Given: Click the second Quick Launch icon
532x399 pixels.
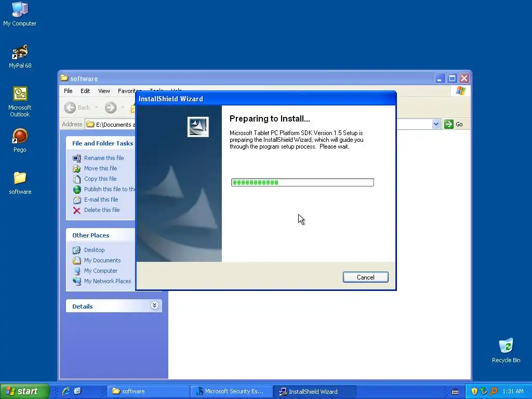Looking at the screenshot, I should 78,391.
